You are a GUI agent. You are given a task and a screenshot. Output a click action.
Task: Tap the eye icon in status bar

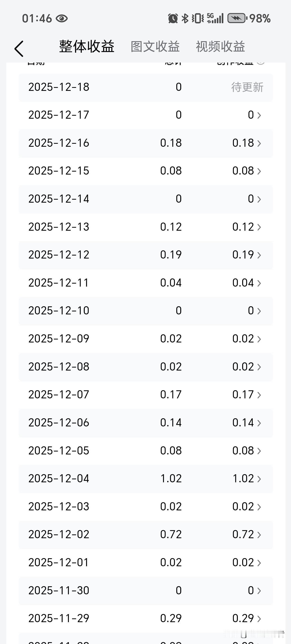point(61,18)
